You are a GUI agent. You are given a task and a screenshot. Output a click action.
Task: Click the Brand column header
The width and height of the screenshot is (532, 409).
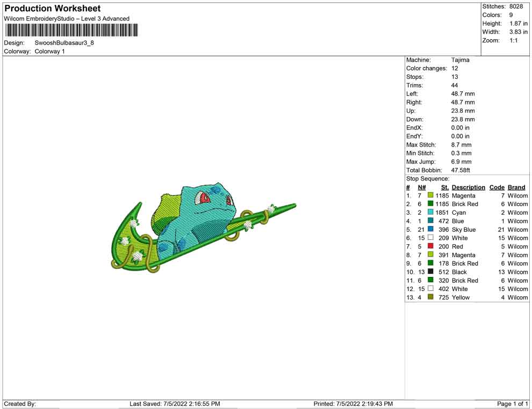click(516, 187)
